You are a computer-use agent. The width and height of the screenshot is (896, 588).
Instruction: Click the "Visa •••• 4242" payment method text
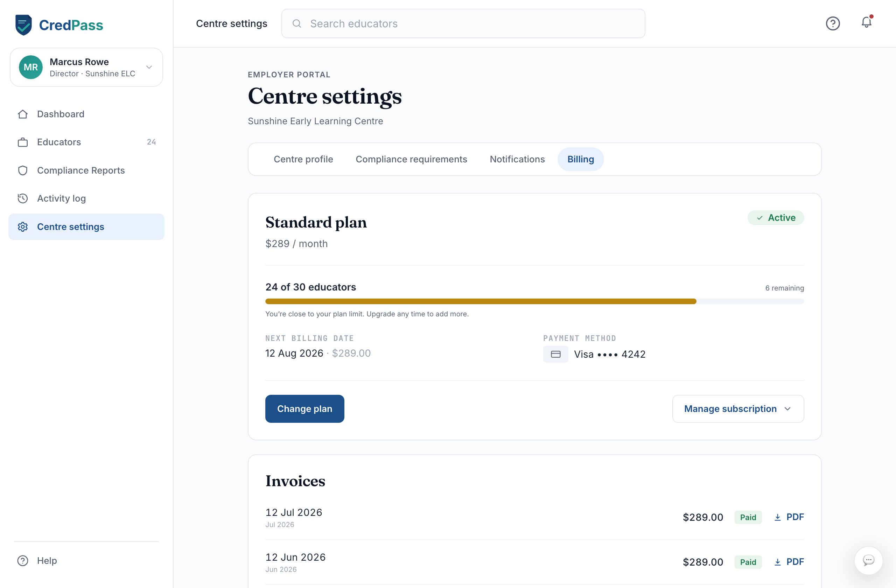click(609, 354)
